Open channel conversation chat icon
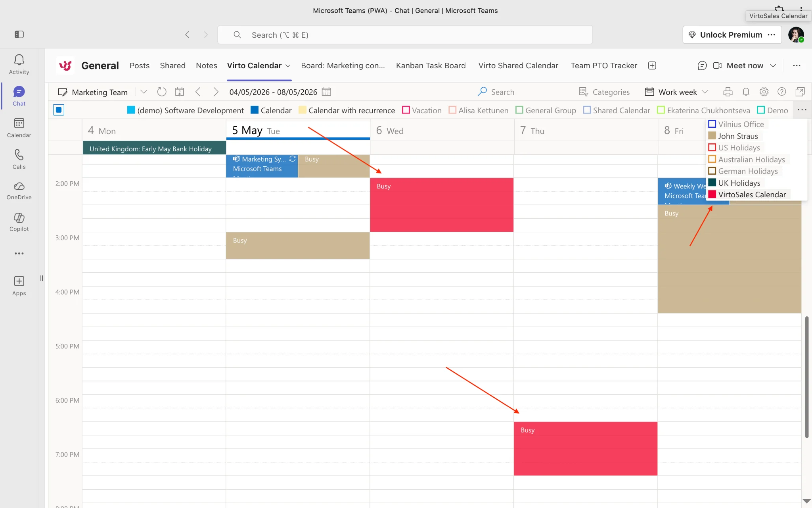Image resolution: width=812 pixels, height=508 pixels. tap(702, 65)
